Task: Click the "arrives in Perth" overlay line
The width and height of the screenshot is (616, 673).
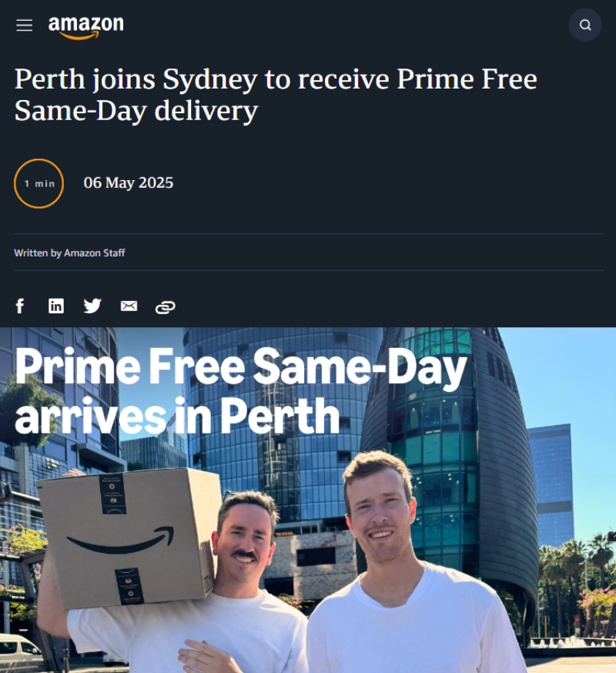Action: pos(177,416)
